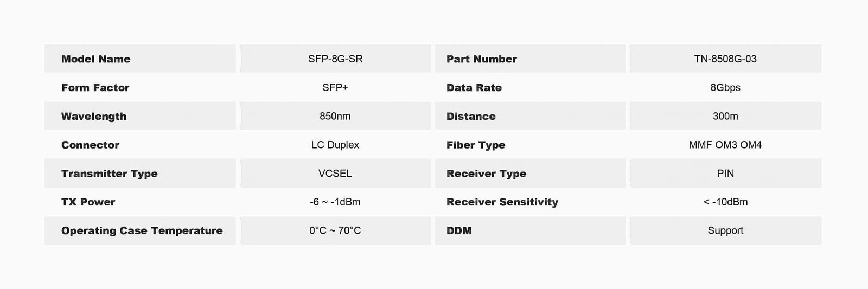This screenshot has width=868, height=289.
Task: Select the 850nm wavelength value
Action: [335, 117]
